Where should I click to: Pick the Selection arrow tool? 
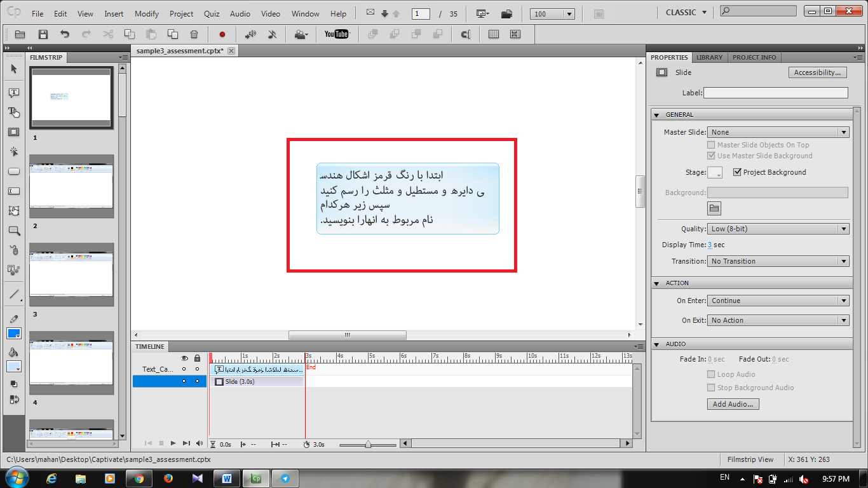[x=14, y=69]
